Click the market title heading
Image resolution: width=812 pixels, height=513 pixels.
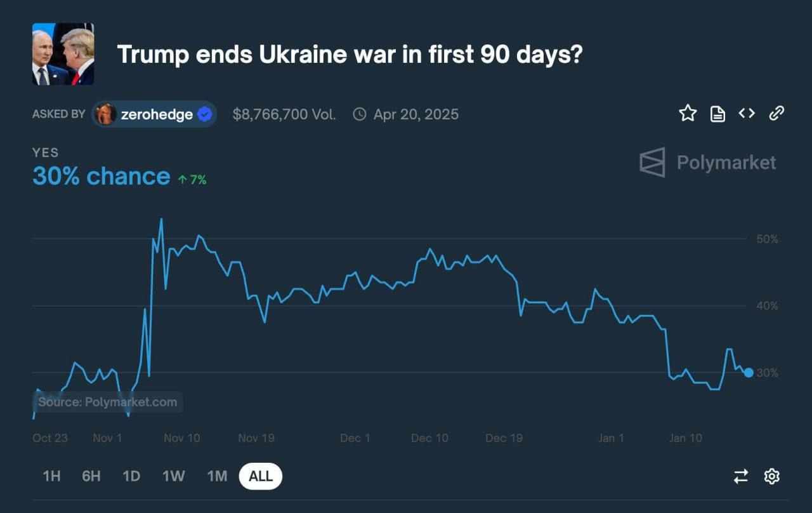(350, 55)
